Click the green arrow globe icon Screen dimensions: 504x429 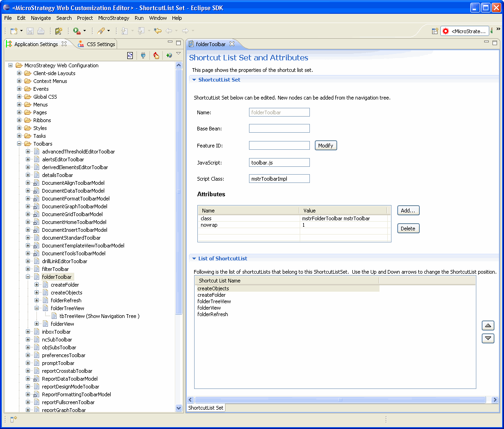(169, 56)
